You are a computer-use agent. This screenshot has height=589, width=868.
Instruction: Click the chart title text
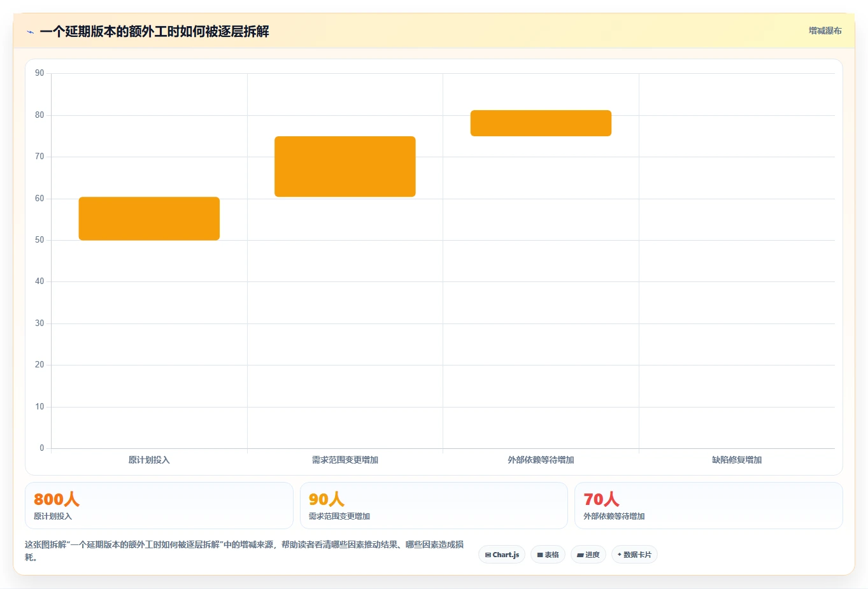point(154,31)
